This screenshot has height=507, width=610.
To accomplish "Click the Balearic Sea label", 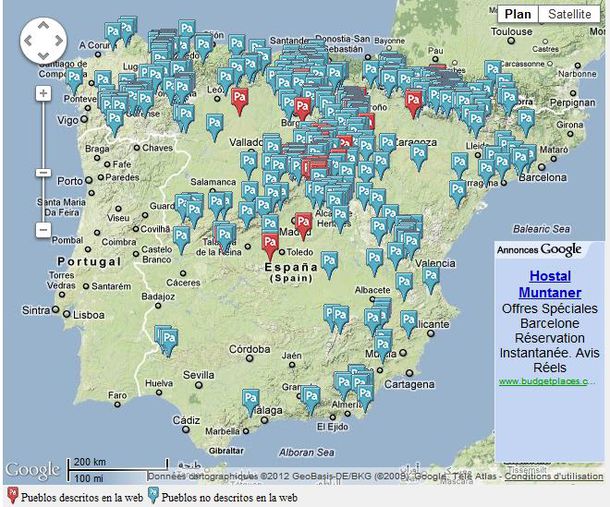I will point(541,229).
